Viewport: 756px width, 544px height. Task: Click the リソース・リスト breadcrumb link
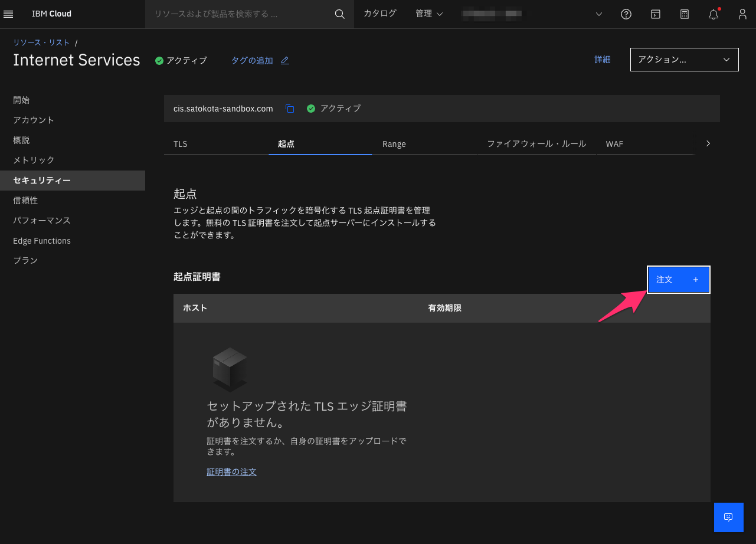41,42
